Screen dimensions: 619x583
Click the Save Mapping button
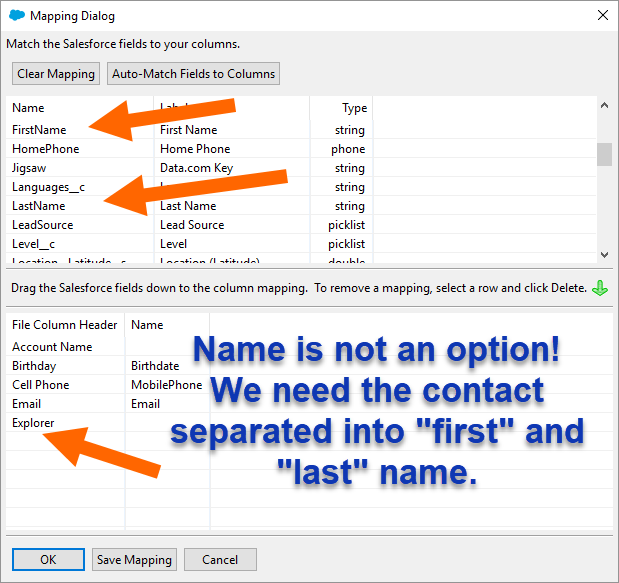(134, 559)
